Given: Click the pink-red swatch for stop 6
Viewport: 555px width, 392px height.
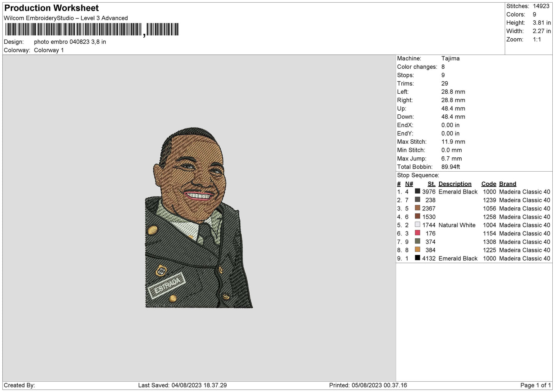Looking at the screenshot, I should coord(417,233).
